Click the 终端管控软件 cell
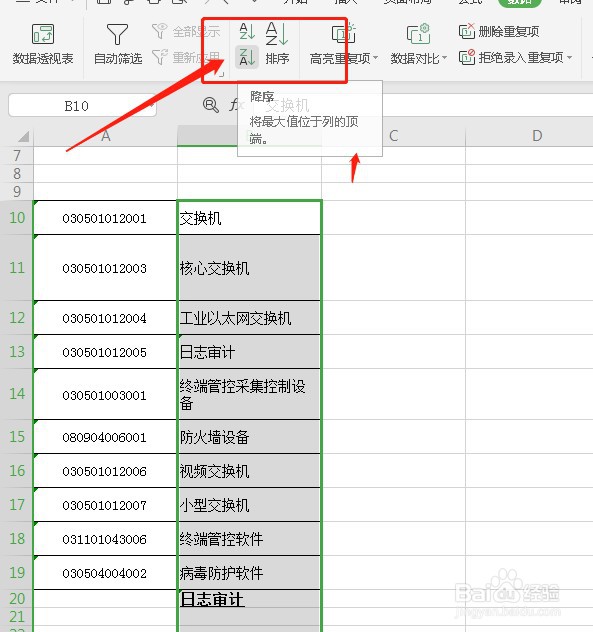This screenshot has width=593, height=632. click(249, 539)
